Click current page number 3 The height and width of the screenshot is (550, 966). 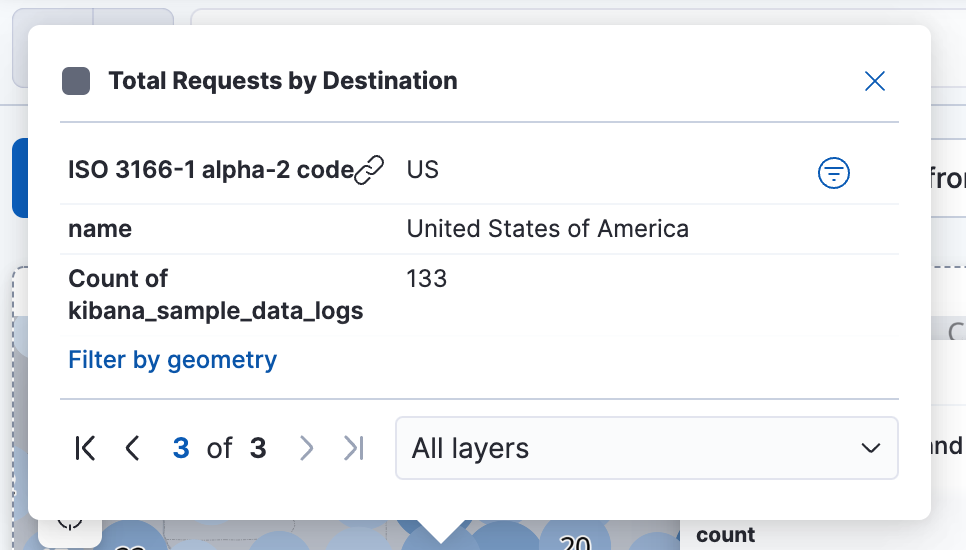pos(181,449)
